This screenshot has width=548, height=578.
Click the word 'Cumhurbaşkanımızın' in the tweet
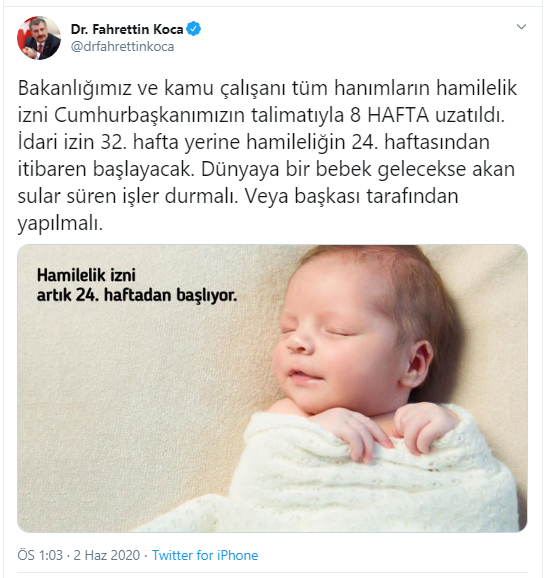tap(150, 115)
